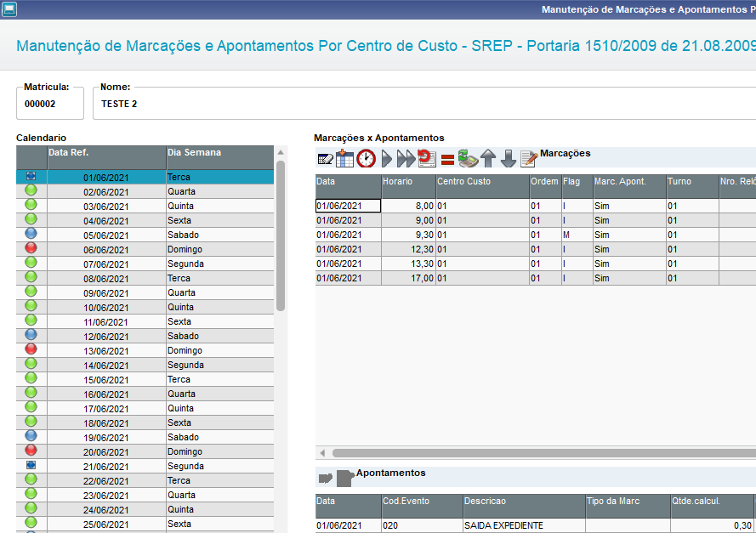756x533 pixels.
Task: Click the Horario cell 9,00
Action: 408,220
